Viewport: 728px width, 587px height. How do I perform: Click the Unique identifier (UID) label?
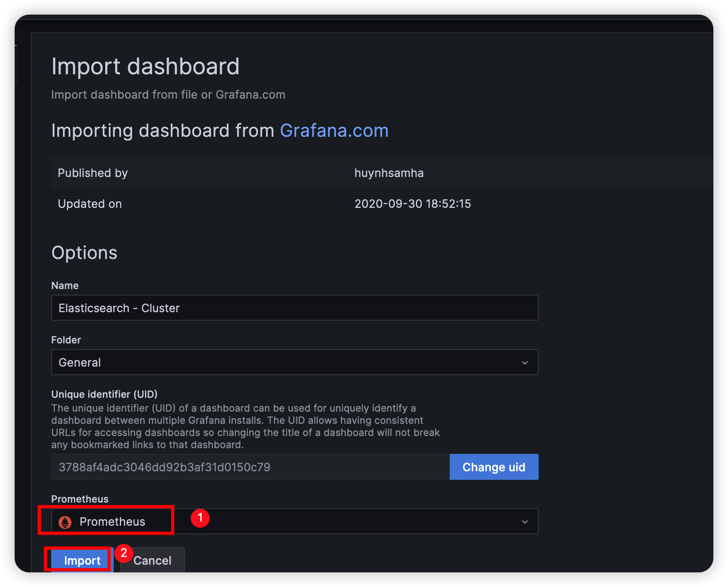104,394
